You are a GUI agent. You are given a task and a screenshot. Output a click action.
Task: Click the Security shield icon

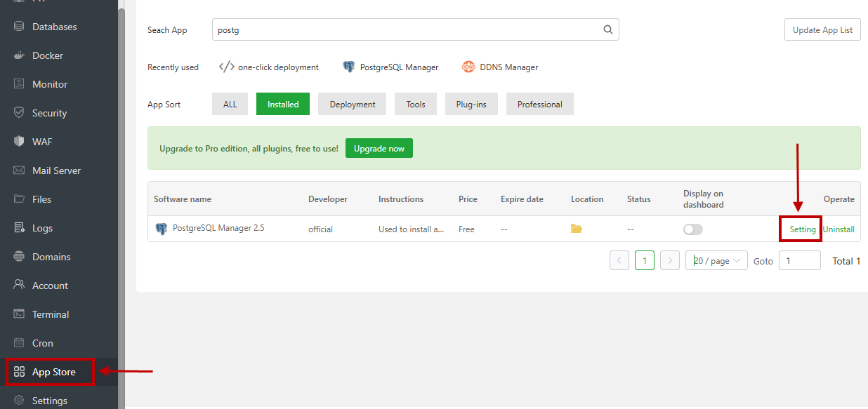tap(19, 113)
